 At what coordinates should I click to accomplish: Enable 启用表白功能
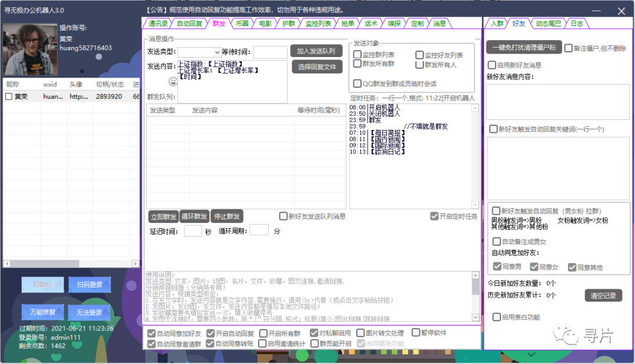tap(497, 316)
